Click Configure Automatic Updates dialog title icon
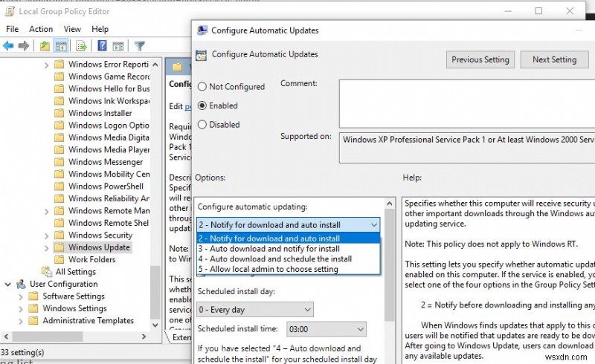595x364 pixels. [x=202, y=30]
